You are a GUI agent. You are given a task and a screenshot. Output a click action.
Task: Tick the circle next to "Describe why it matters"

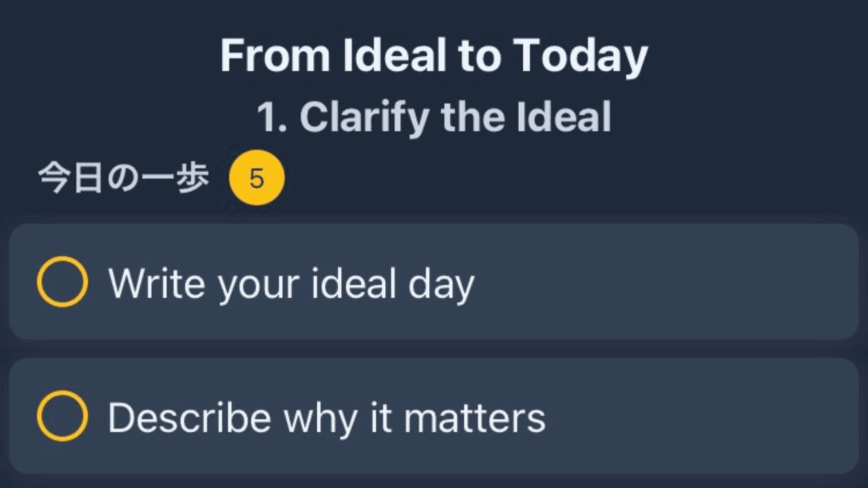point(62,416)
